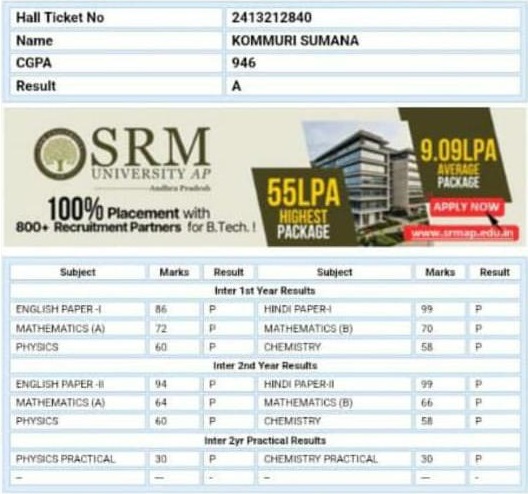528x494 pixels.
Task: Click the HINDI PAPER-II subject cell
Action: tap(334, 384)
